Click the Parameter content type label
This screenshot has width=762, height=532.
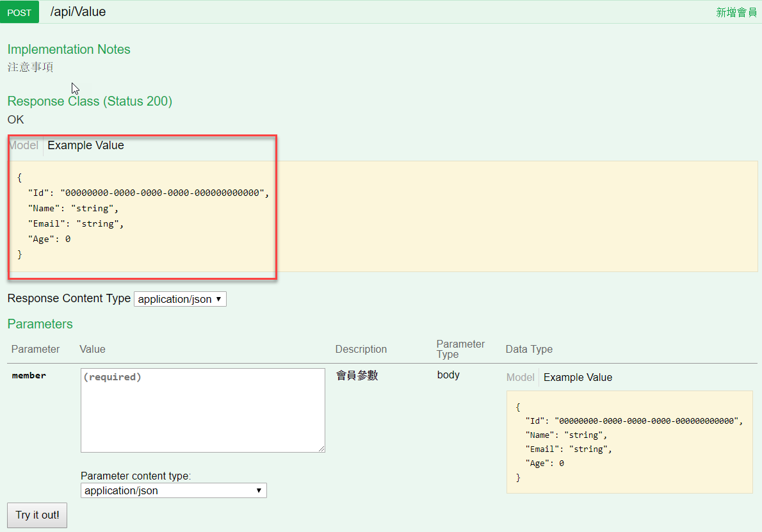pyautogui.click(x=136, y=476)
